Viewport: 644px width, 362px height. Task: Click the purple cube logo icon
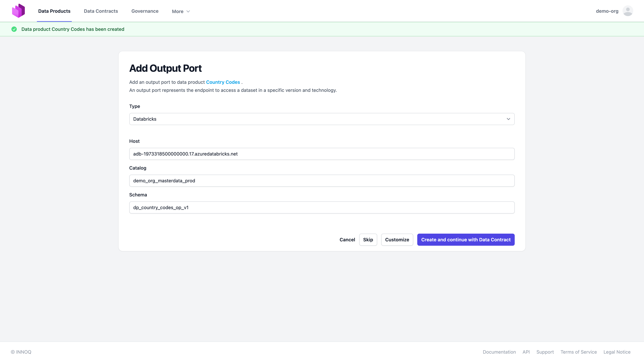click(18, 11)
